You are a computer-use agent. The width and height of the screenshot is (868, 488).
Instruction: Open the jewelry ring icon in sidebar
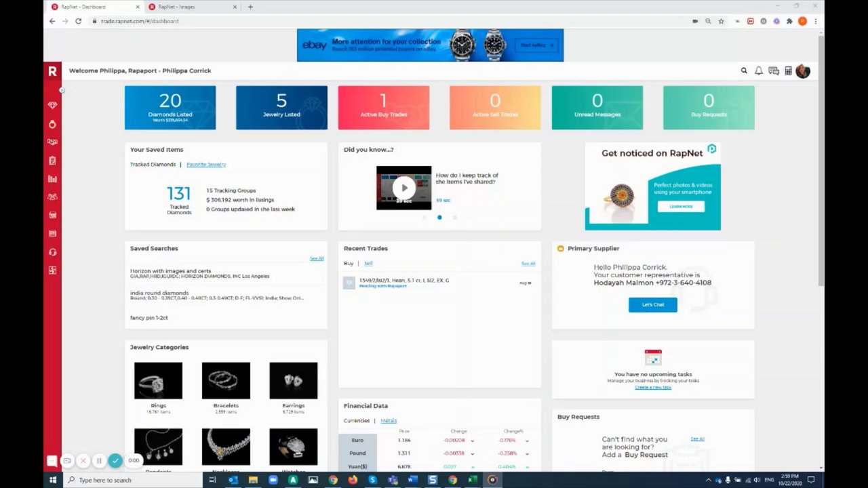tap(52, 124)
